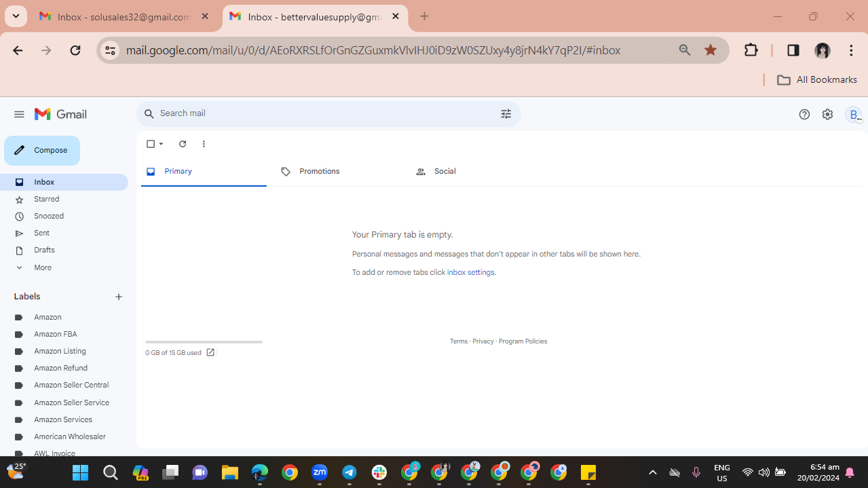Image resolution: width=868 pixels, height=488 pixels.
Task: Open a new browser tab
Action: [425, 16]
